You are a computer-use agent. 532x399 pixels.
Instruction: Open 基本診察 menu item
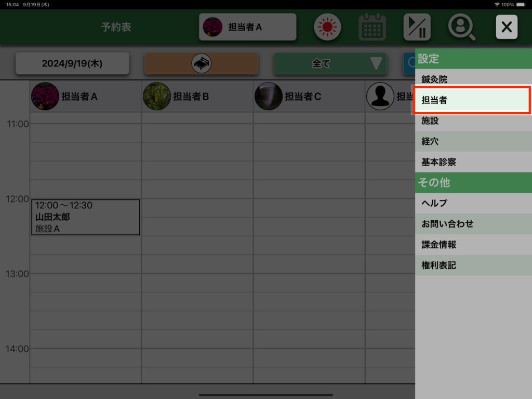tap(472, 162)
